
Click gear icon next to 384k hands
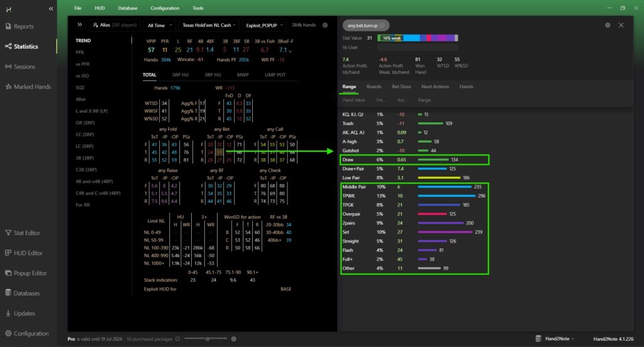(325, 25)
